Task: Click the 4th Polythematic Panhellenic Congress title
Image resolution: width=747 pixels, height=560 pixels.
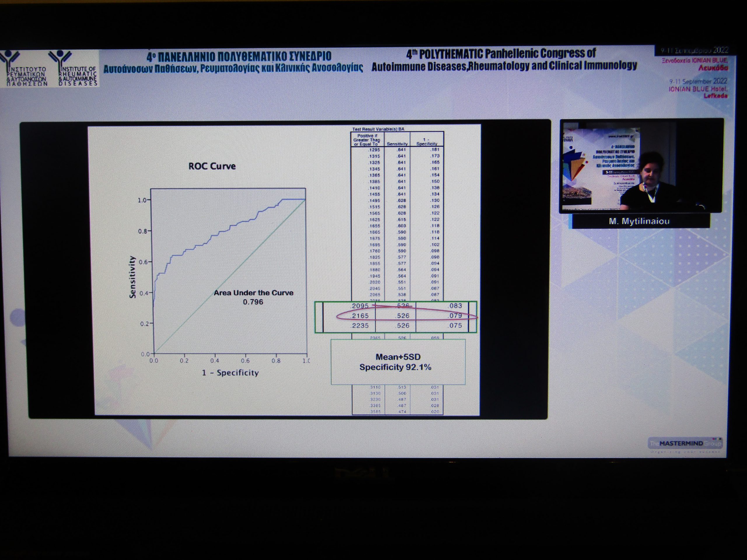Action: 504,60
